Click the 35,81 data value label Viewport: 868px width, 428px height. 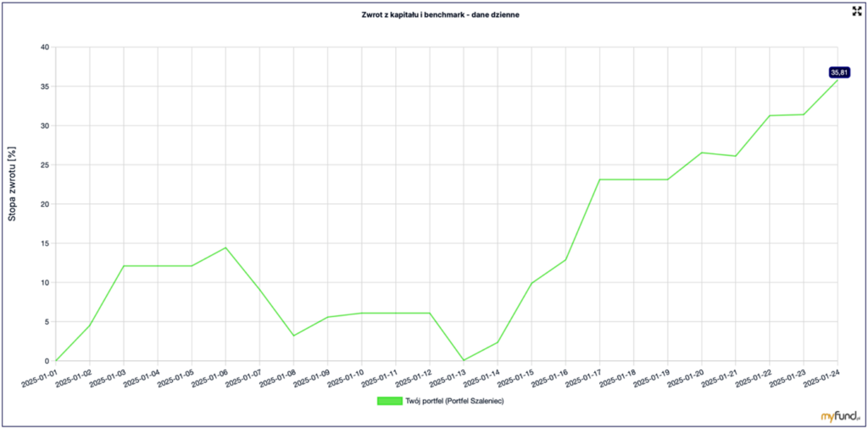tap(838, 73)
